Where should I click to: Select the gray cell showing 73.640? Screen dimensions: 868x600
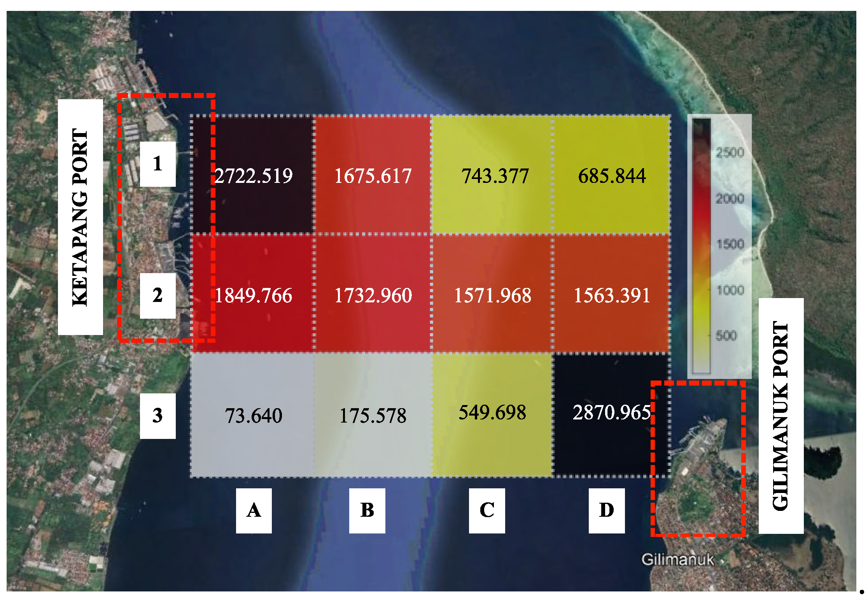pos(253,415)
